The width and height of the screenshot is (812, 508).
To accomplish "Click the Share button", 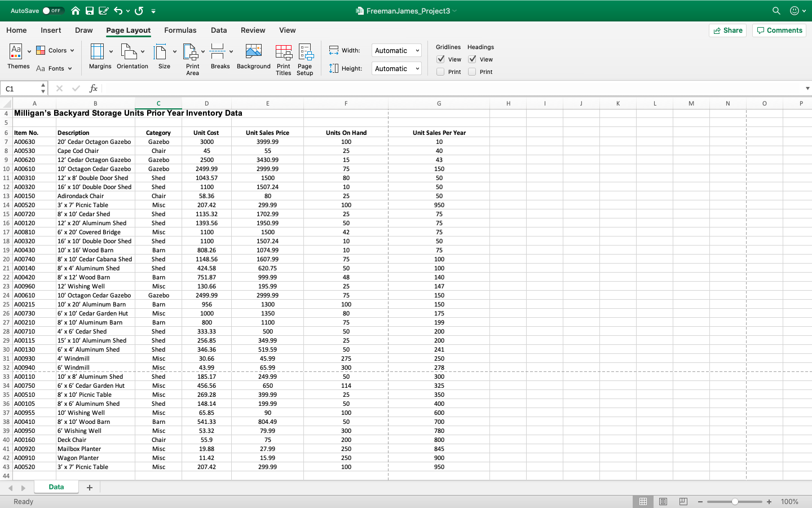I will click(x=727, y=30).
